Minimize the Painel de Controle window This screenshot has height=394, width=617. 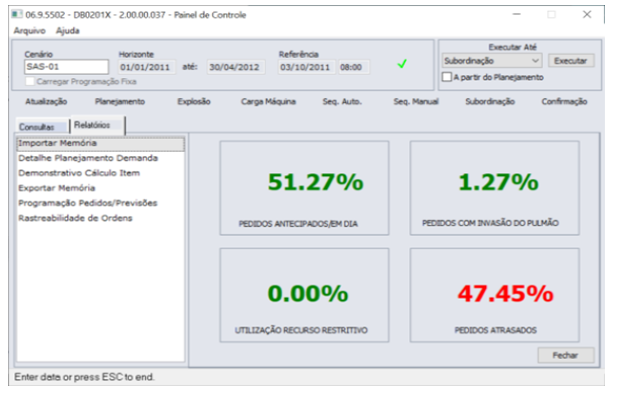(x=517, y=15)
